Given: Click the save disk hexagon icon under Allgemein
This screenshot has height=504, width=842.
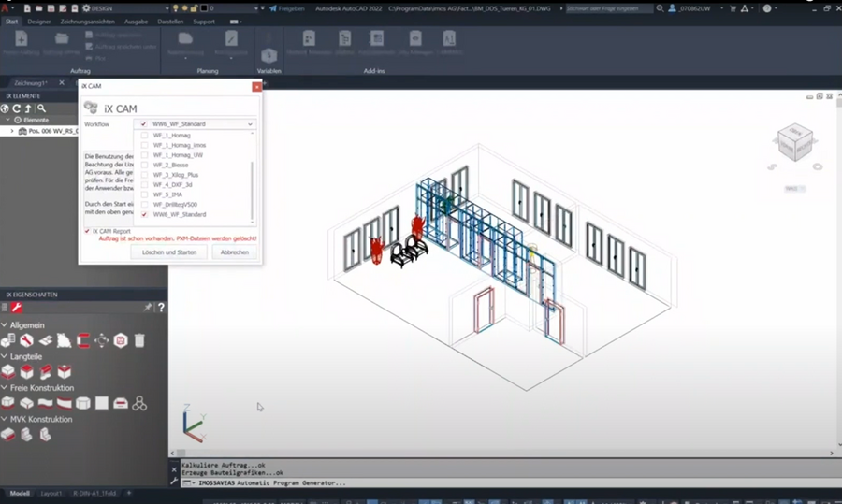Looking at the screenshot, I should click(x=121, y=340).
